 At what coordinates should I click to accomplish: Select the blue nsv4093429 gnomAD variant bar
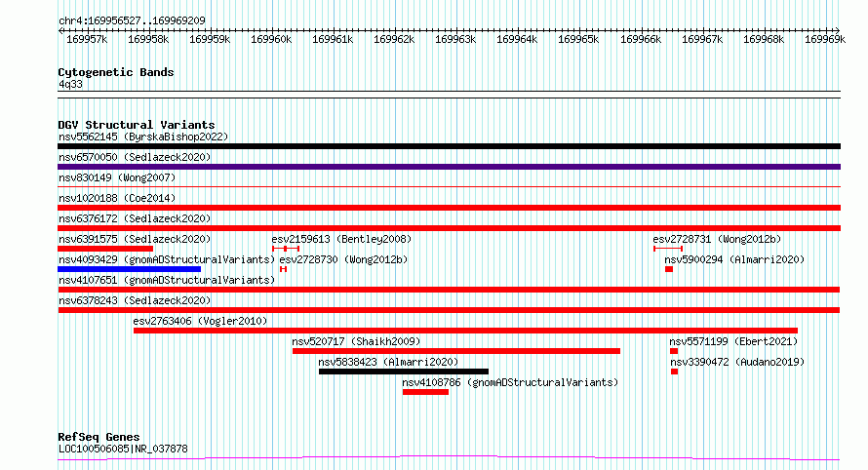129,269
